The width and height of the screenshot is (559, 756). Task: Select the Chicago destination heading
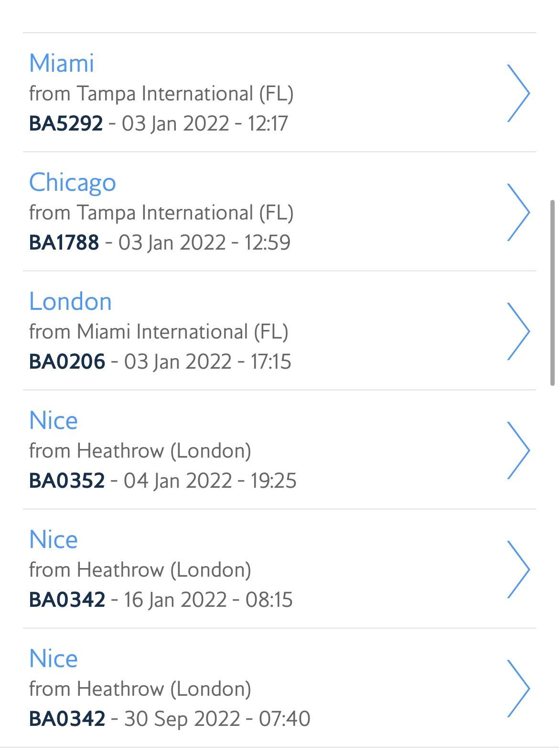73,183
